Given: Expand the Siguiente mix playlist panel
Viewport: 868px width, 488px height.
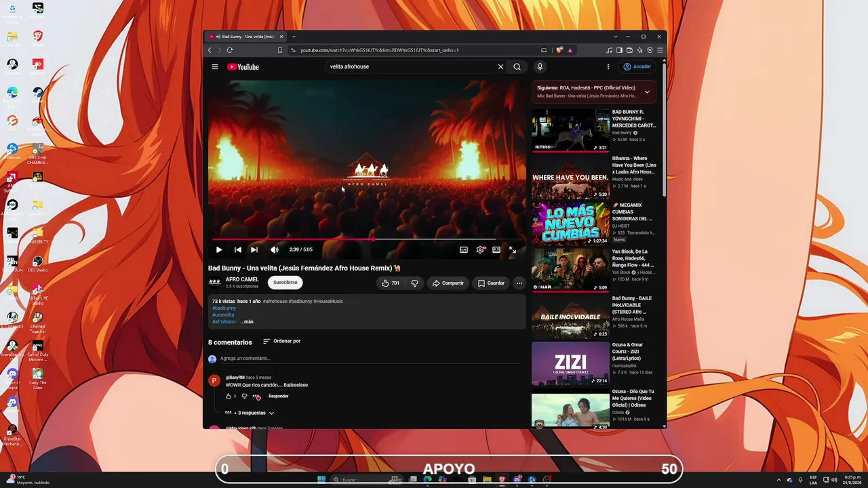Looking at the screenshot, I should pos(647,91).
